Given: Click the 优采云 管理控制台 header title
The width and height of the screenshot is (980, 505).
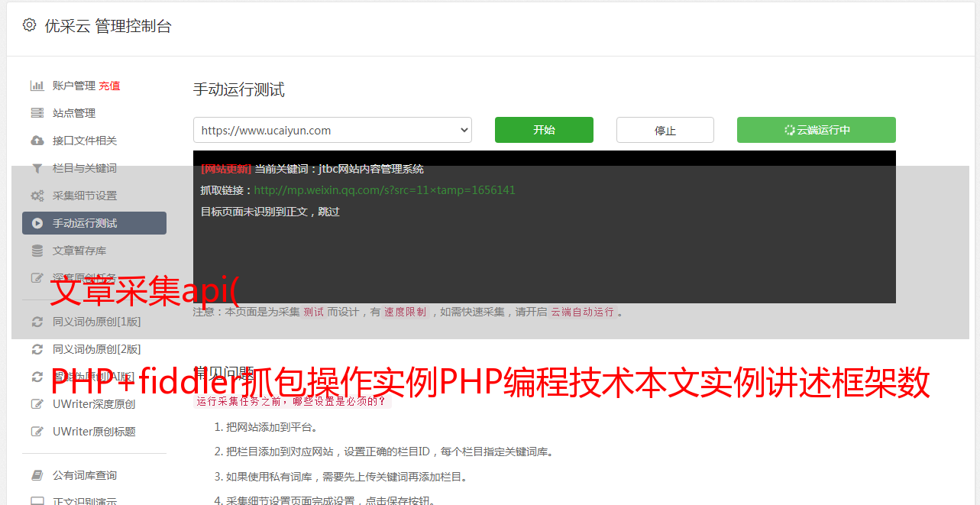Looking at the screenshot, I should [108, 26].
